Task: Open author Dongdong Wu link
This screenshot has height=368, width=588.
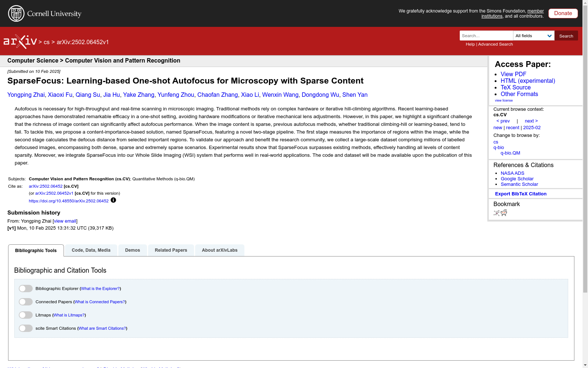Action: coord(320,95)
